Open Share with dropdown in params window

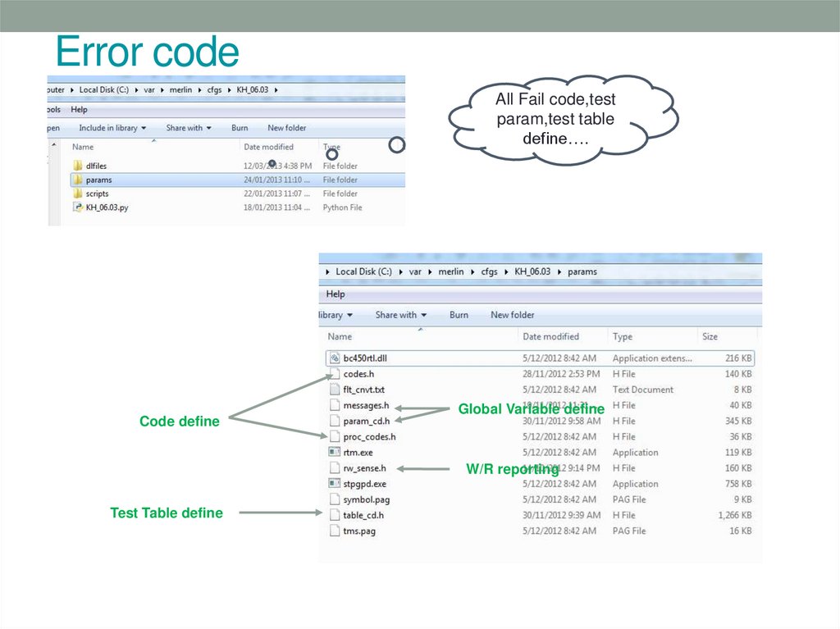click(x=400, y=315)
